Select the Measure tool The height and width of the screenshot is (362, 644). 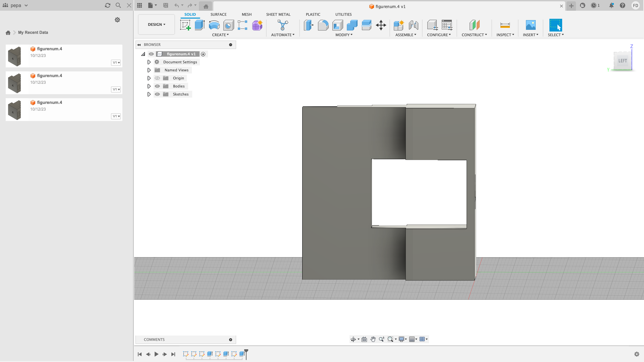(505, 25)
